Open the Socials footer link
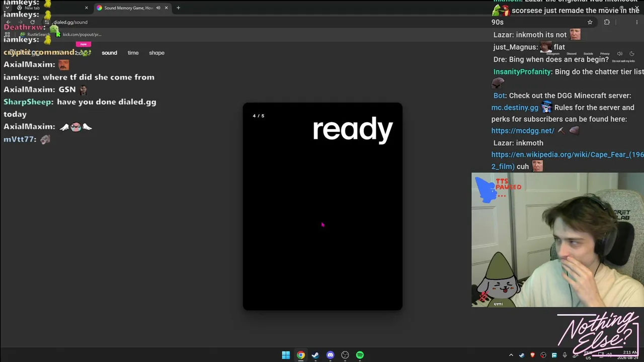The image size is (644, 362). click(588, 54)
